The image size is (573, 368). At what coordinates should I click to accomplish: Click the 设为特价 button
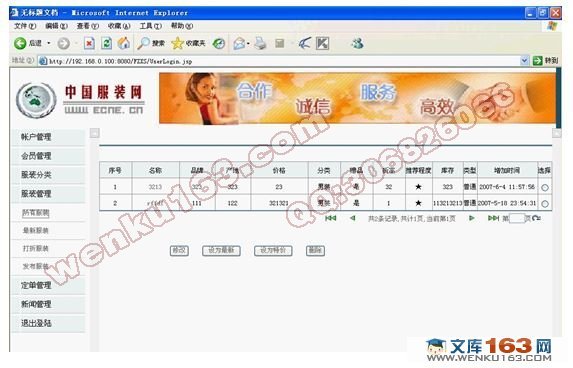tap(273, 251)
